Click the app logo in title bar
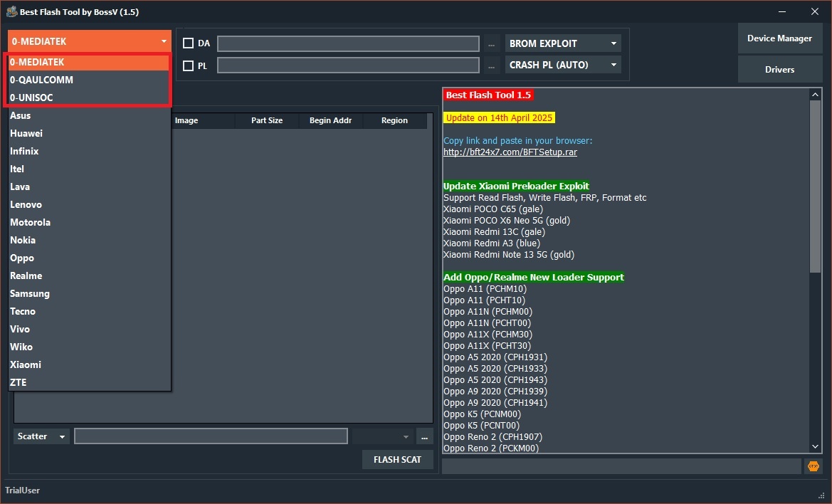The width and height of the screenshot is (832, 504). (11, 11)
